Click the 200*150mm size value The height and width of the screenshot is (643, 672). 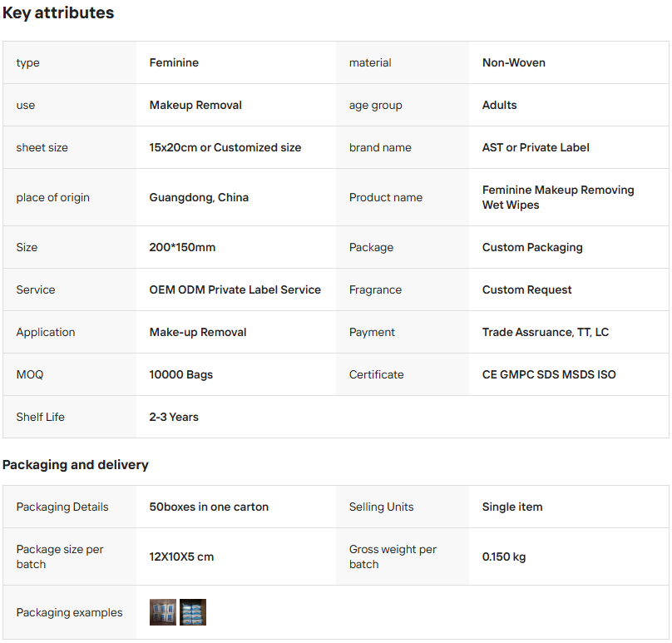[x=182, y=247]
